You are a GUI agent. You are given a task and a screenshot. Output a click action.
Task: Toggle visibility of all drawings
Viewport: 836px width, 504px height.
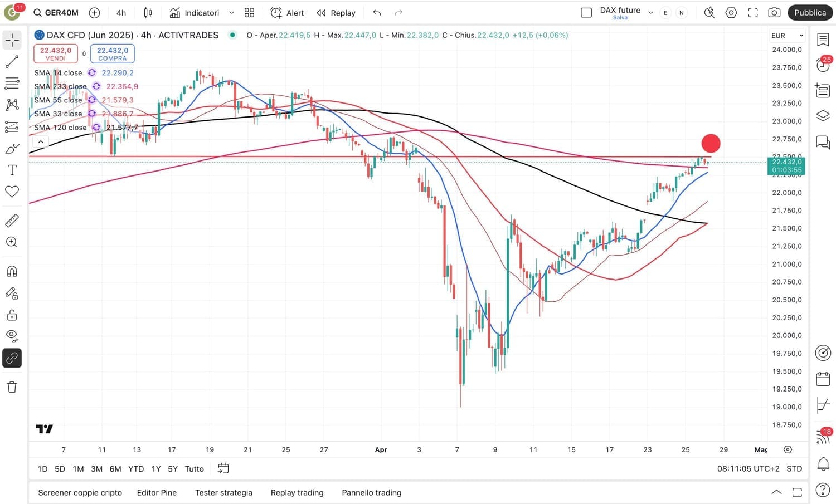12,336
